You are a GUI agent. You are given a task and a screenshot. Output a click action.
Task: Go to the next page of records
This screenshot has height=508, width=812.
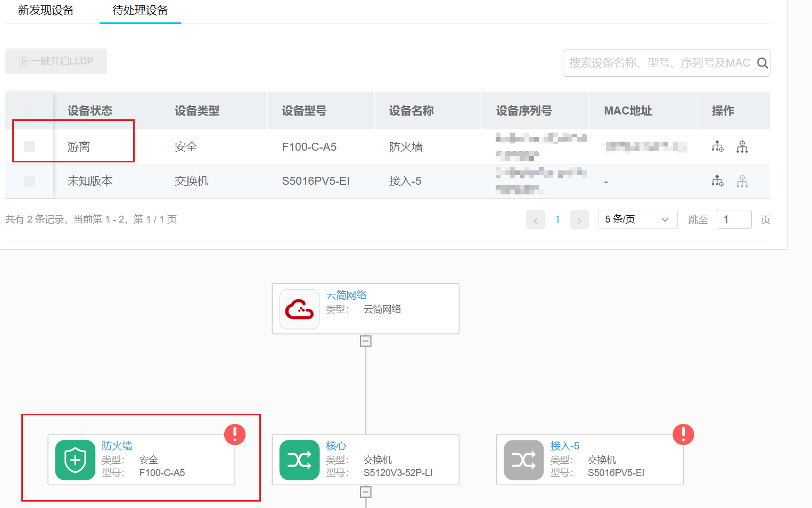[579, 219]
